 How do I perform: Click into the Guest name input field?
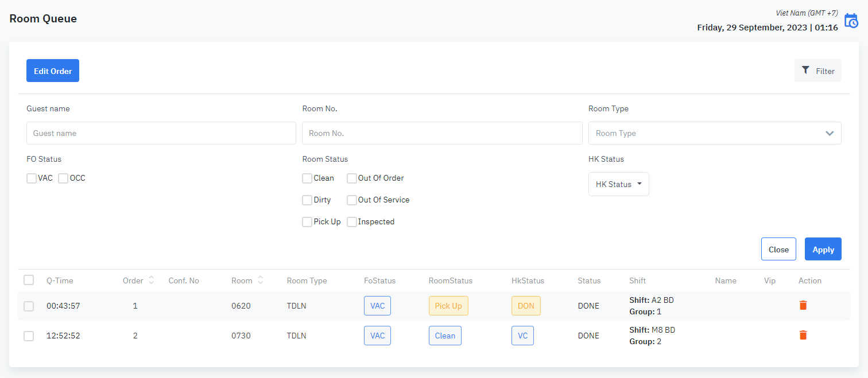(161, 133)
